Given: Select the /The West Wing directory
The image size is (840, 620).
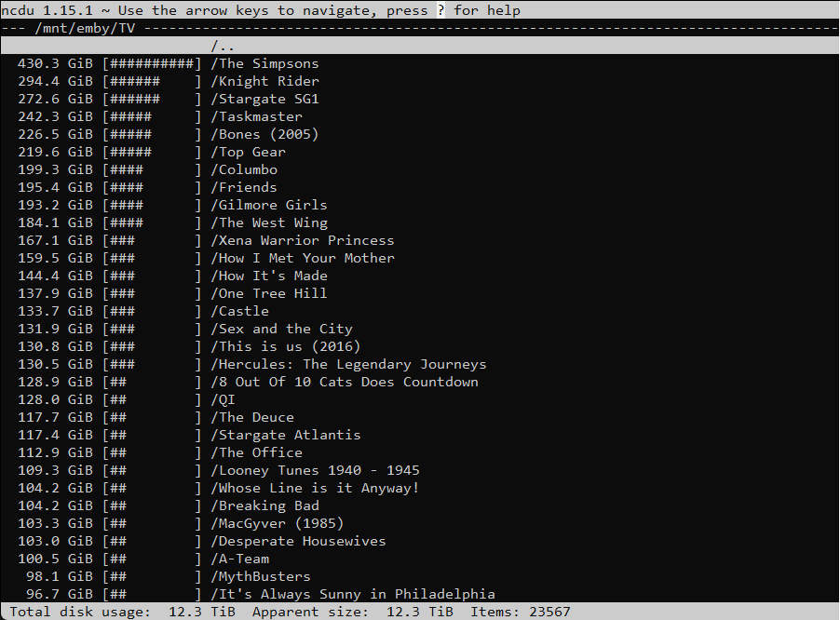Looking at the screenshot, I should coord(419,222).
